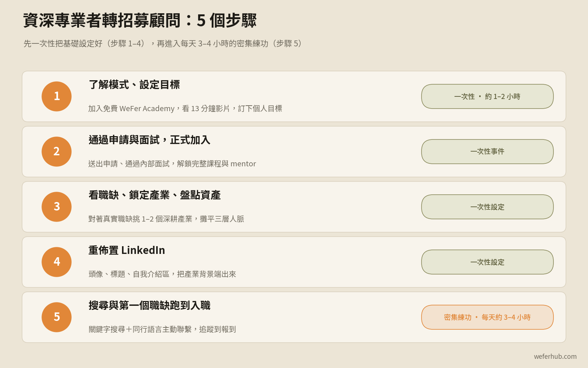
Task: Select the orange step 5 circle
Action: coord(57,317)
